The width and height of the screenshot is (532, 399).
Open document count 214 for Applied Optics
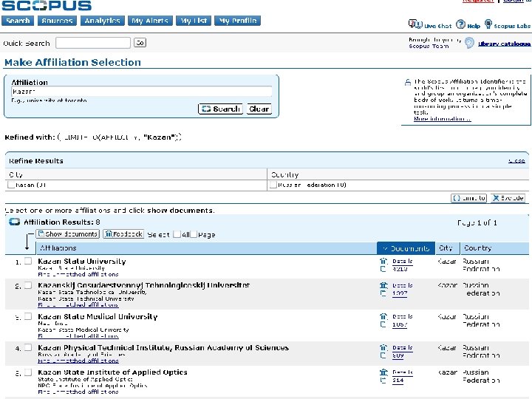point(398,381)
